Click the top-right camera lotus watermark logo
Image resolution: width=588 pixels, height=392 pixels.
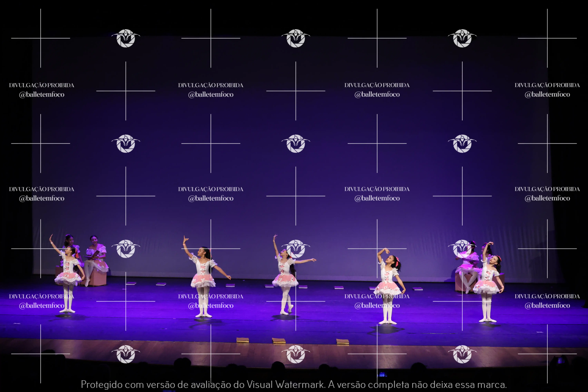coord(462,38)
